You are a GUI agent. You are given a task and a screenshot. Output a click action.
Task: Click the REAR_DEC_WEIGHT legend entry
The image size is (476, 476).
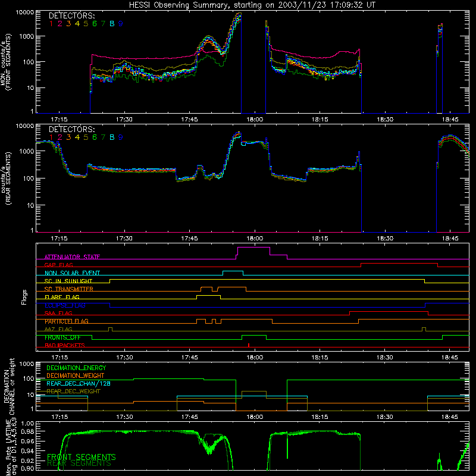pos(73,392)
